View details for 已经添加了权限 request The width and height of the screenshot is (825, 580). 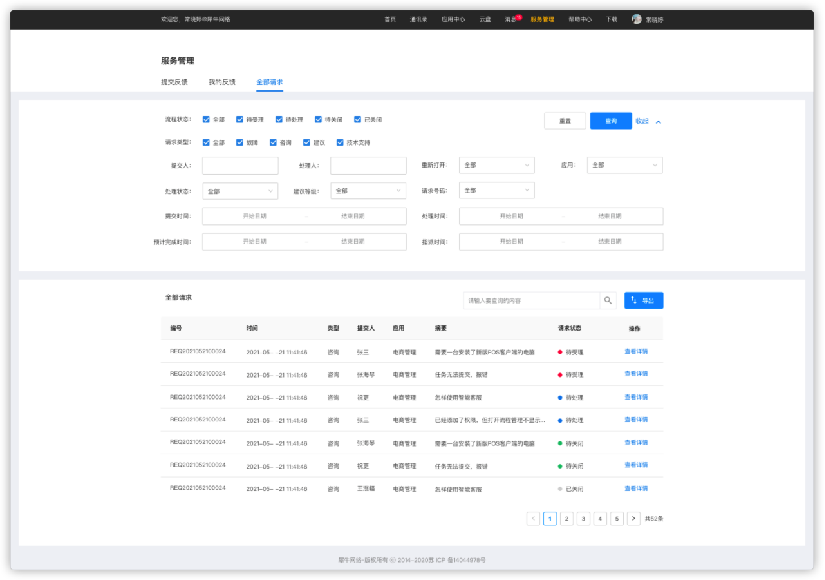[x=636, y=420]
